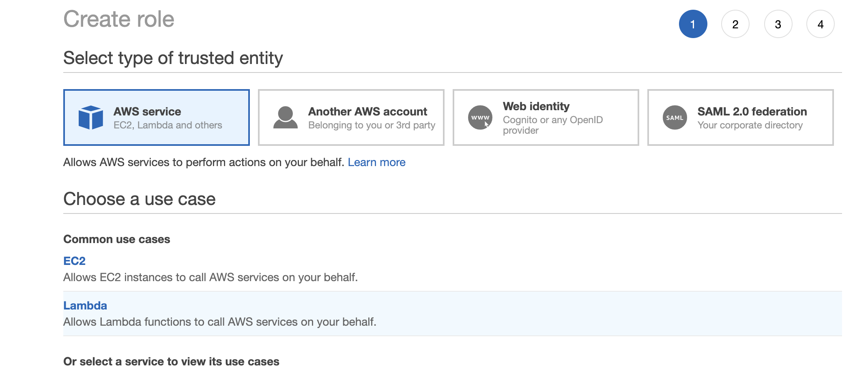Click the Another AWS account person icon
Viewport: 868px width, 367px height.
pyautogui.click(x=285, y=117)
